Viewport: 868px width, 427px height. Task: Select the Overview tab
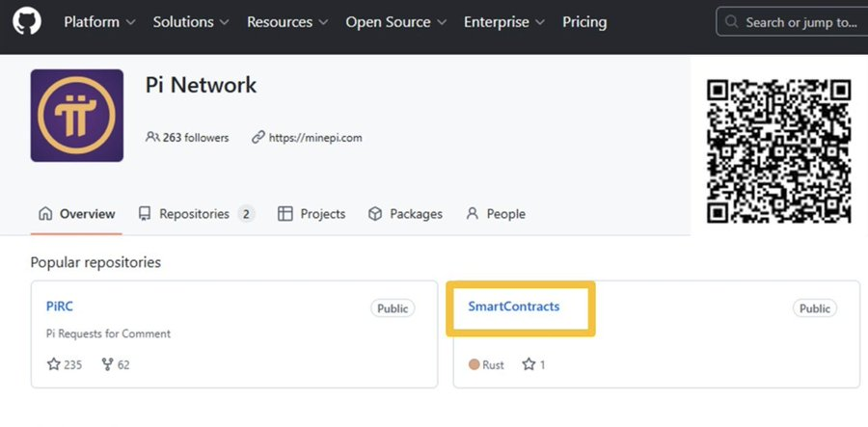point(77,214)
